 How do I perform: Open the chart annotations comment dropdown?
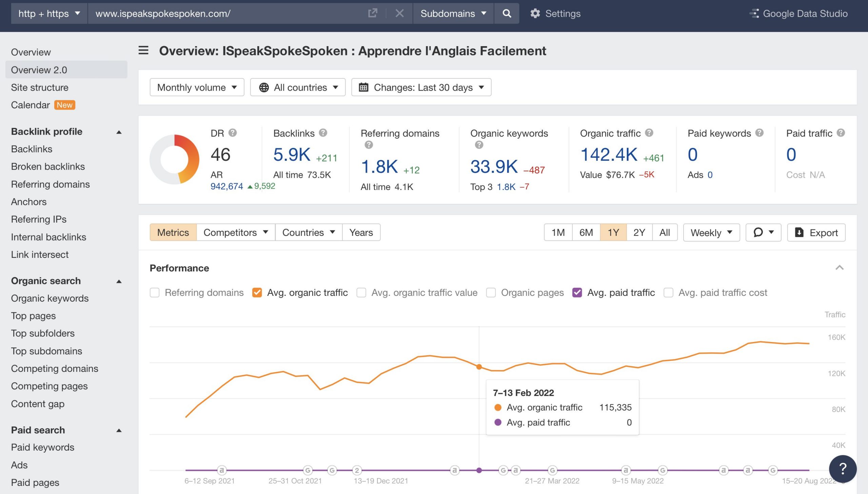(763, 232)
